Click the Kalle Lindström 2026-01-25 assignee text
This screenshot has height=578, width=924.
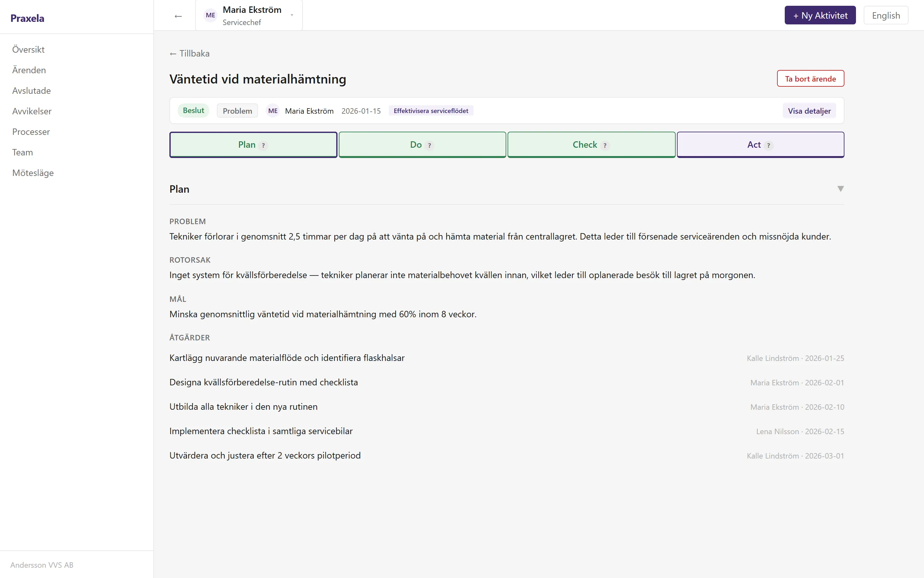click(795, 358)
